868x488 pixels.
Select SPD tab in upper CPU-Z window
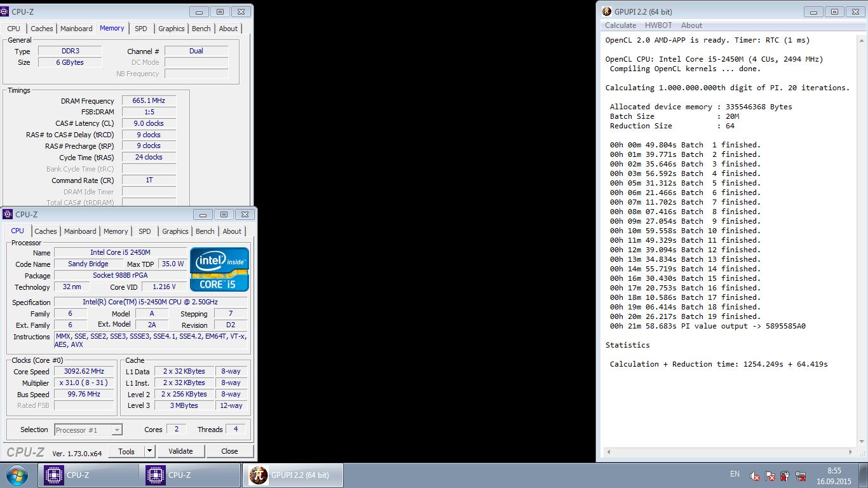pyautogui.click(x=141, y=29)
